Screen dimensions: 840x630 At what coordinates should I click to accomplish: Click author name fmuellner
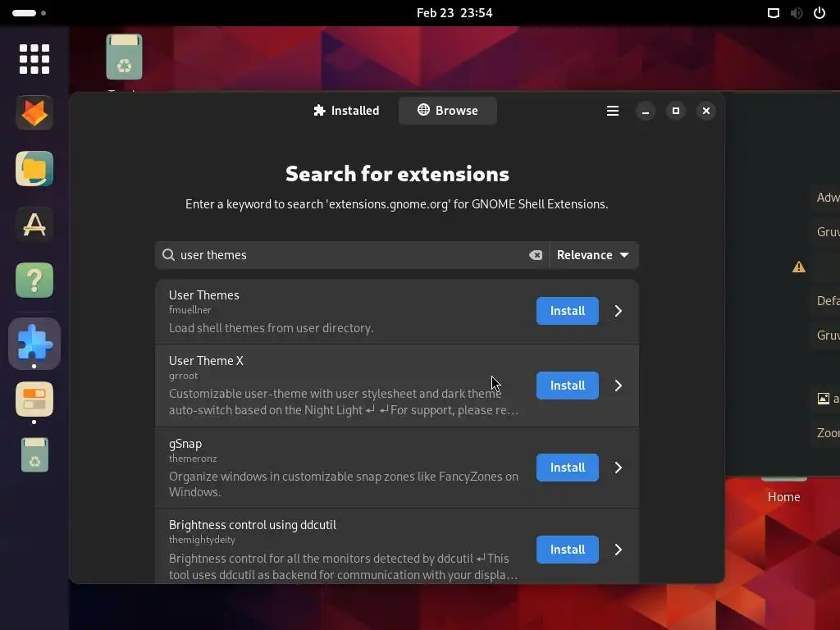pos(190,310)
